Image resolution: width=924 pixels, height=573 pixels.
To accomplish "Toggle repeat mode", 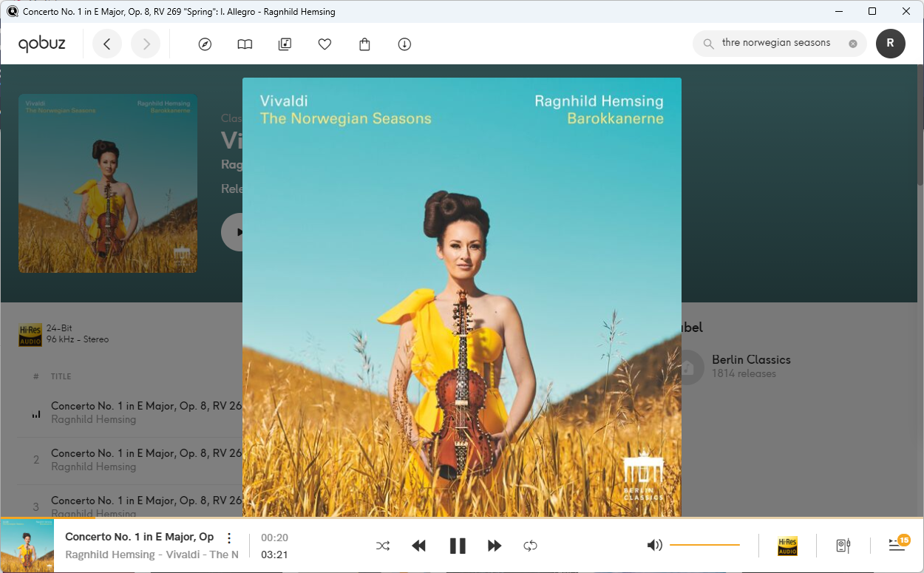I will point(530,546).
